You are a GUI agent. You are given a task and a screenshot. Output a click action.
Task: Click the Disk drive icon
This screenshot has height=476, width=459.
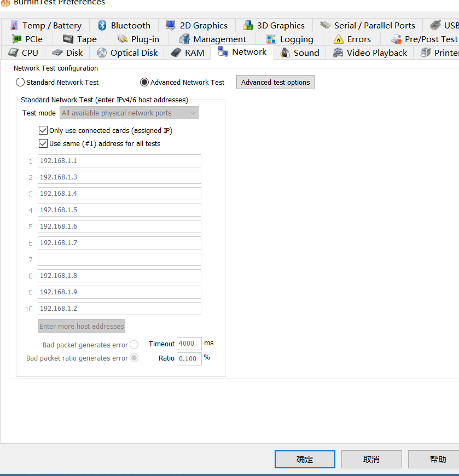pyautogui.click(x=57, y=53)
